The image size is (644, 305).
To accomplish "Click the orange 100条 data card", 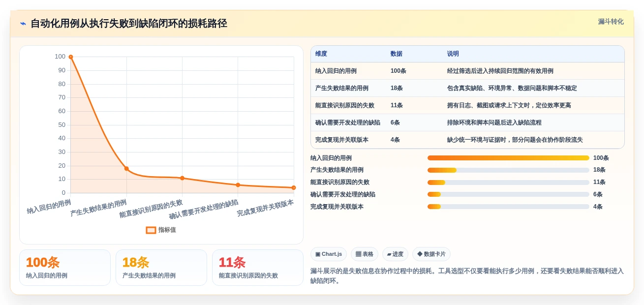I will tap(65, 268).
